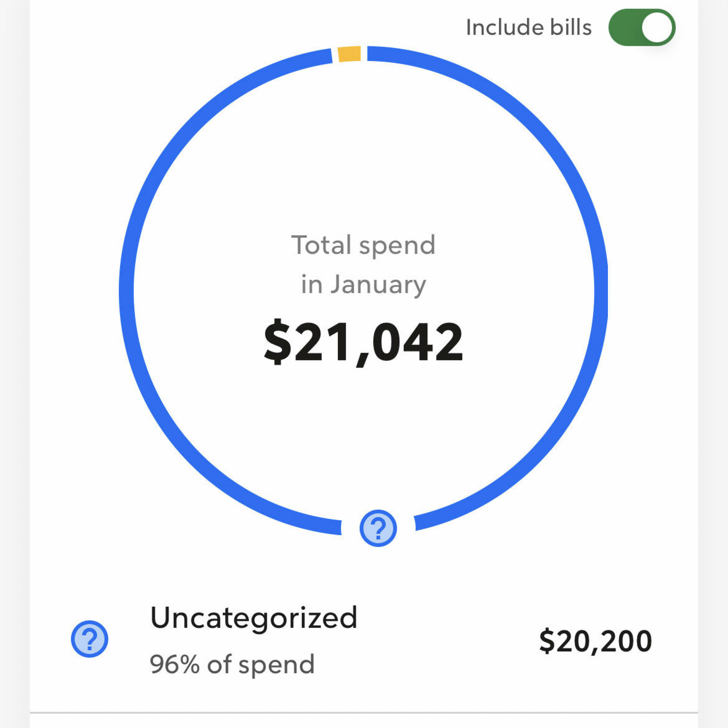The width and height of the screenshot is (728, 728).
Task: Click the "96% of spend" subtitle
Action: (232, 664)
